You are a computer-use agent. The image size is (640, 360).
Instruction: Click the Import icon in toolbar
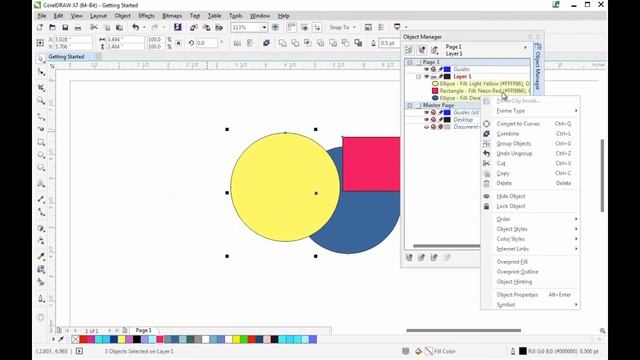coord(193,27)
